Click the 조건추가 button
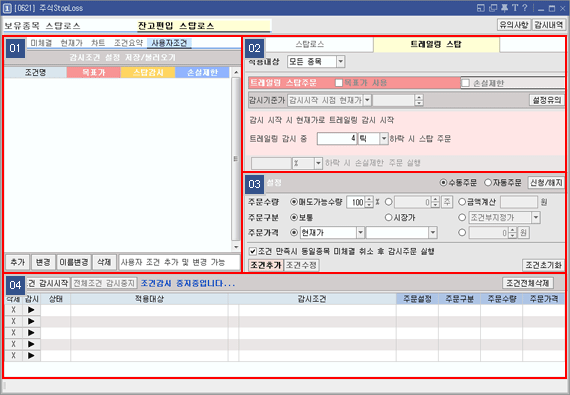Screen dimensions: 570x395 click(x=266, y=265)
